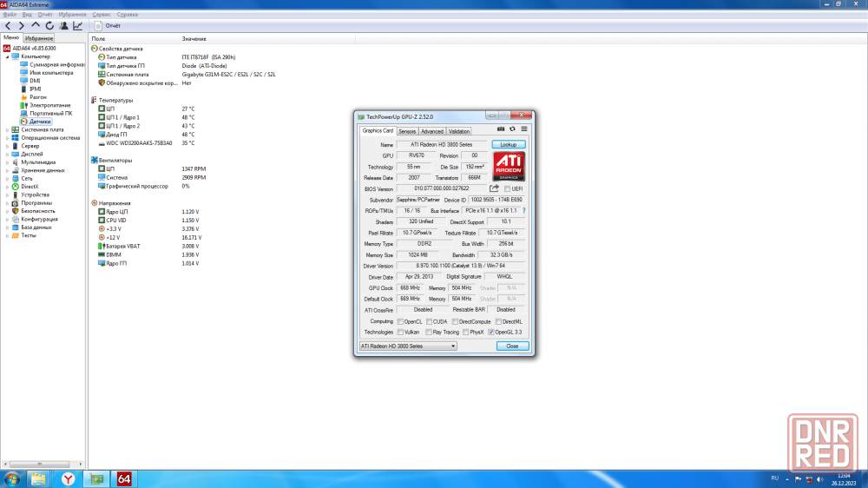
Task: Expand the Мультимедиа tree node
Action: pyautogui.click(x=7, y=162)
